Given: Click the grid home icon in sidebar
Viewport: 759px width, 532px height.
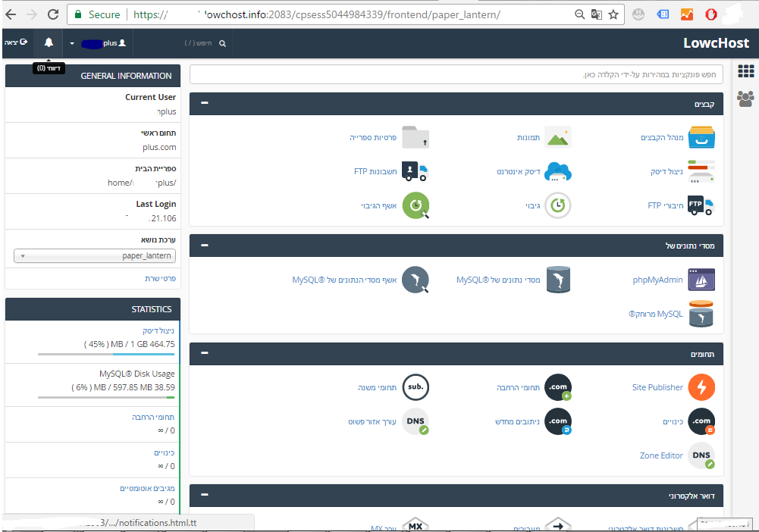Looking at the screenshot, I should point(745,71).
